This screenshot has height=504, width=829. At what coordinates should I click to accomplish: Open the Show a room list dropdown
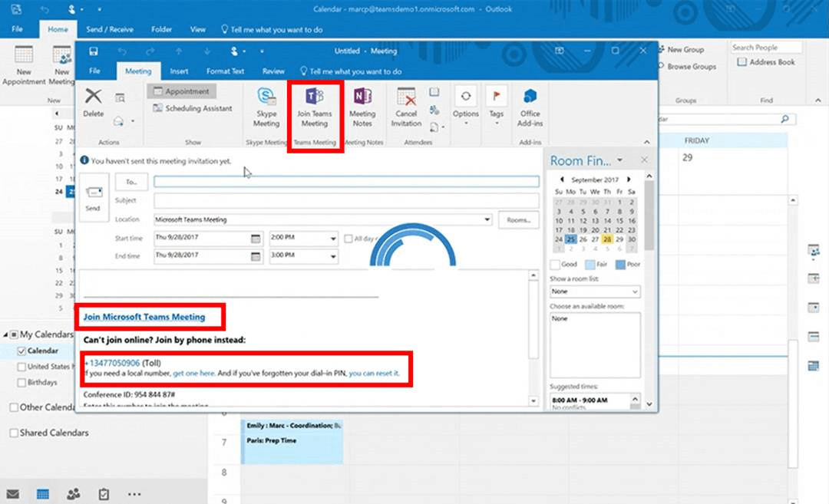595,292
